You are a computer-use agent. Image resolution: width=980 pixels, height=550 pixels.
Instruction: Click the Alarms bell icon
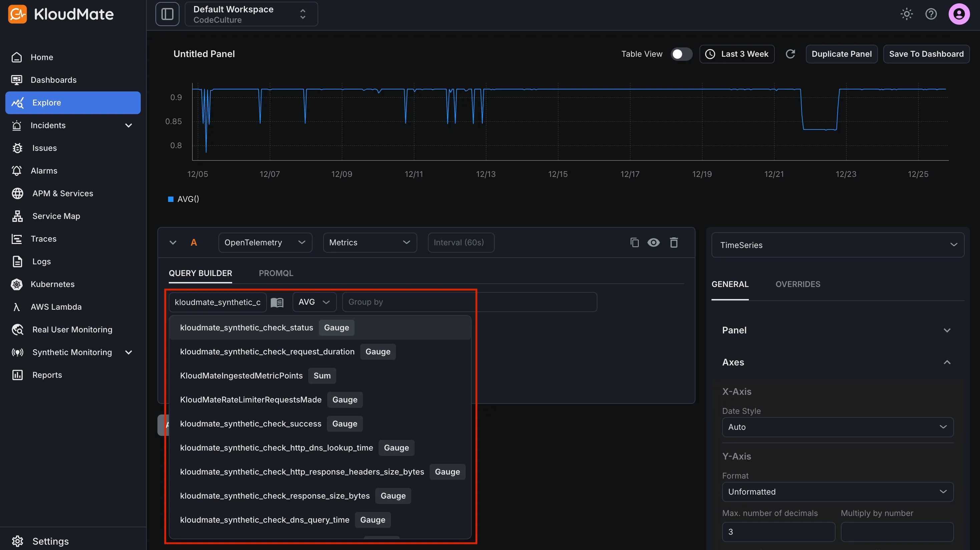[x=17, y=171]
